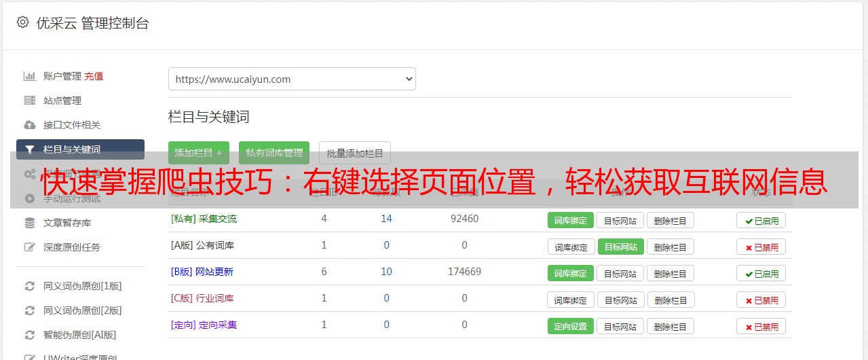Click 定向设置 for 定向采集 row

pos(570,326)
